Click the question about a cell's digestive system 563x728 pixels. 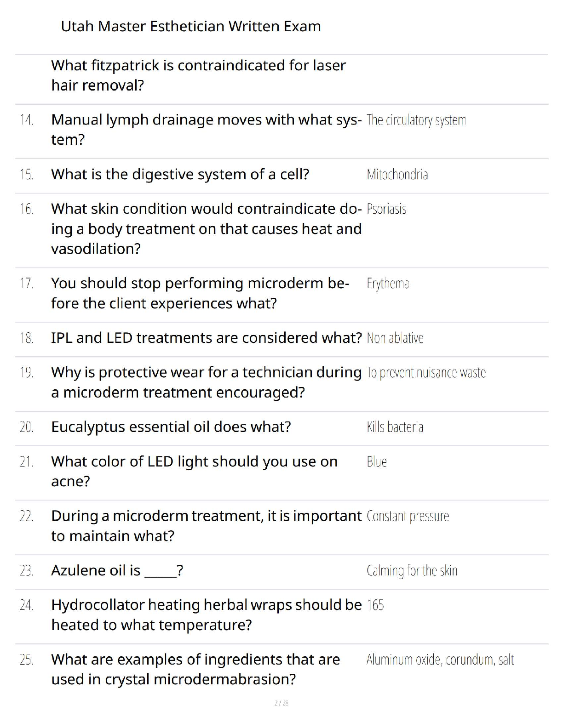(180, 175)
